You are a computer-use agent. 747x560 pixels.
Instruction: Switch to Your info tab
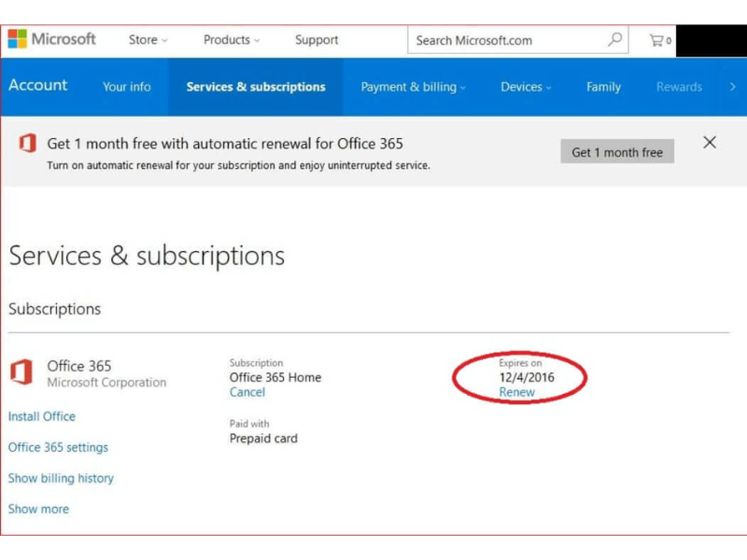(127, 87)
